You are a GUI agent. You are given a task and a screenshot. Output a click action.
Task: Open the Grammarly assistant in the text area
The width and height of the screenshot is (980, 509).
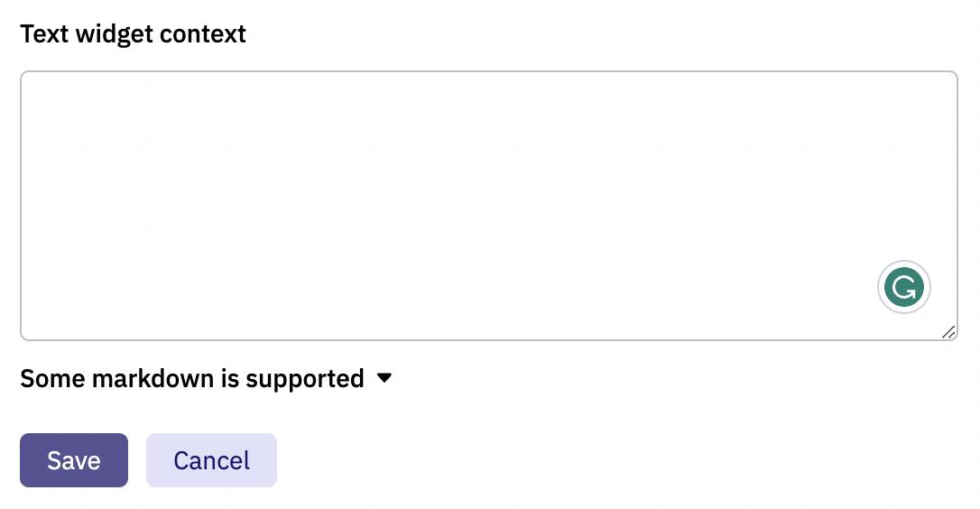click(904, 287)
